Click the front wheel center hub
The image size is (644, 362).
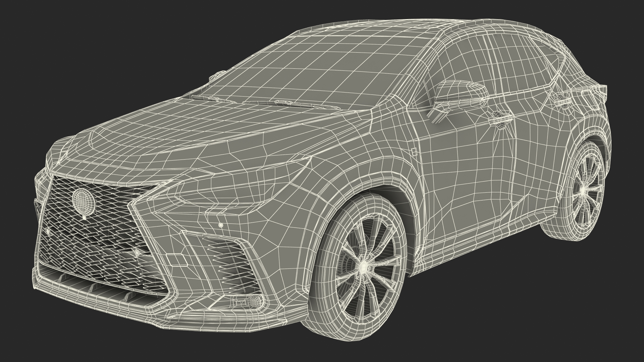point(363,267)
